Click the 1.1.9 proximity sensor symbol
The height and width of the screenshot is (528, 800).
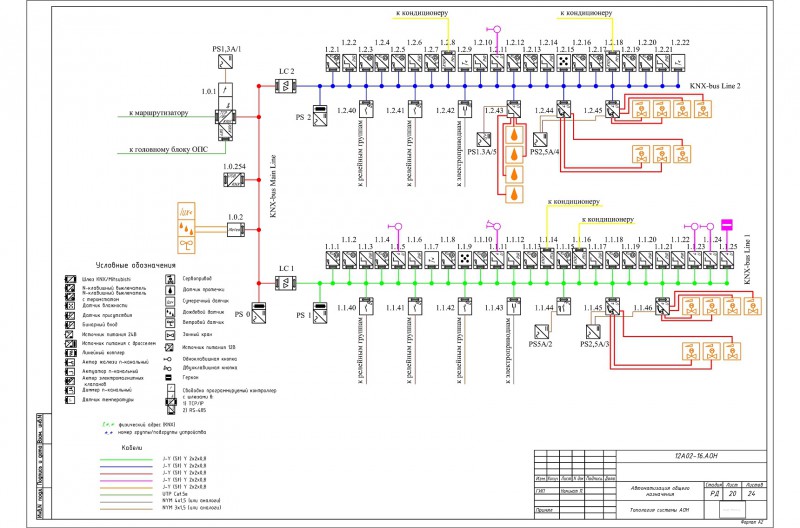click(x=464, y=259)
